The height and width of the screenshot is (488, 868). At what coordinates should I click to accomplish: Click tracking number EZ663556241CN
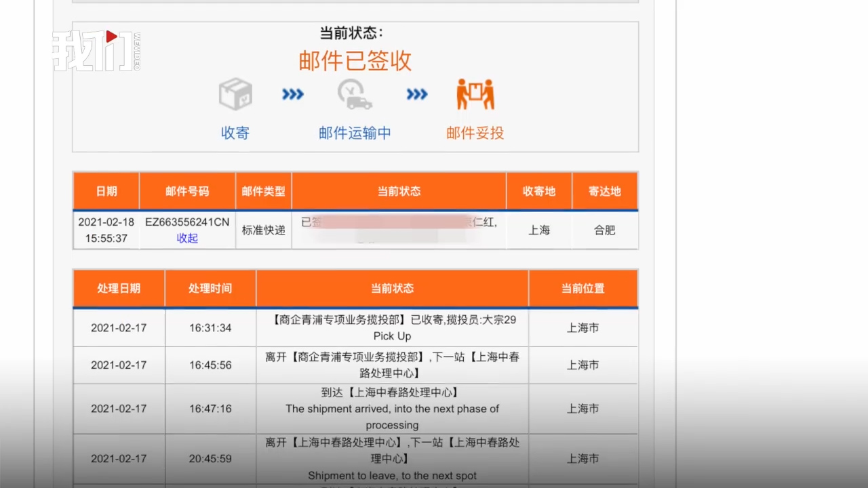187,222
